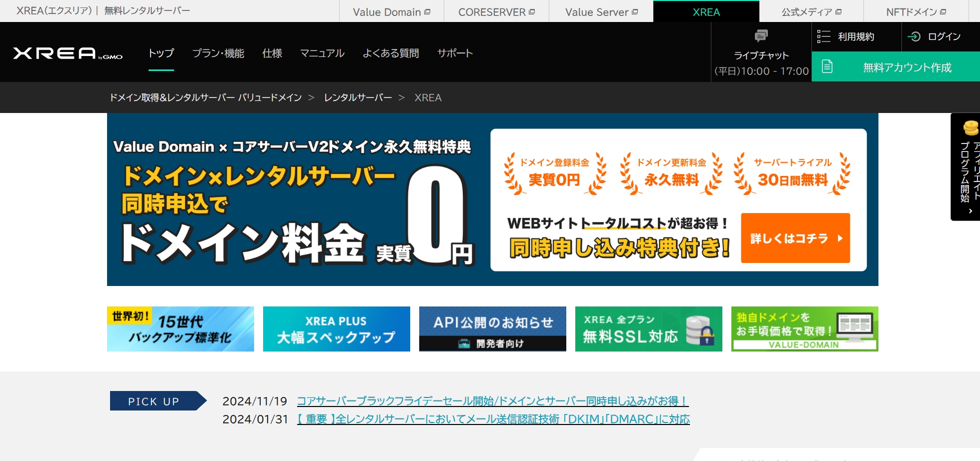Open DKIM・DMARC対応 important notice link

pos(493,419)
